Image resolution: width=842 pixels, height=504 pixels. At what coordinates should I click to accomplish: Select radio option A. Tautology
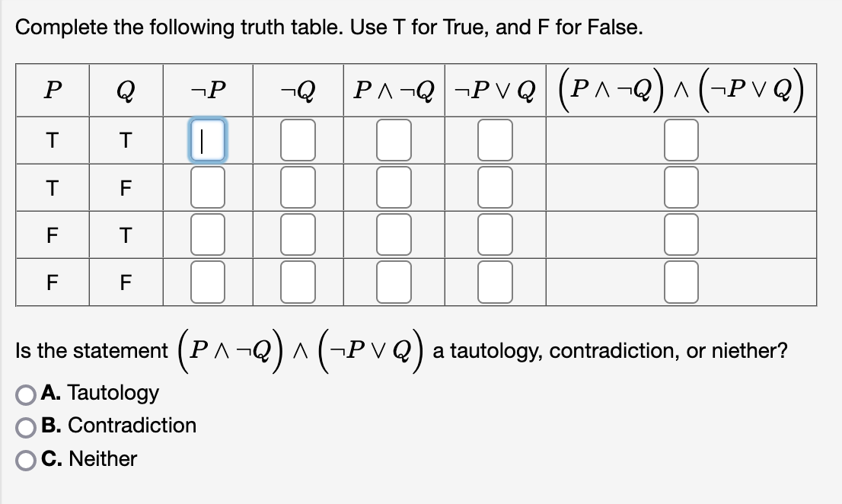(24, 393)
